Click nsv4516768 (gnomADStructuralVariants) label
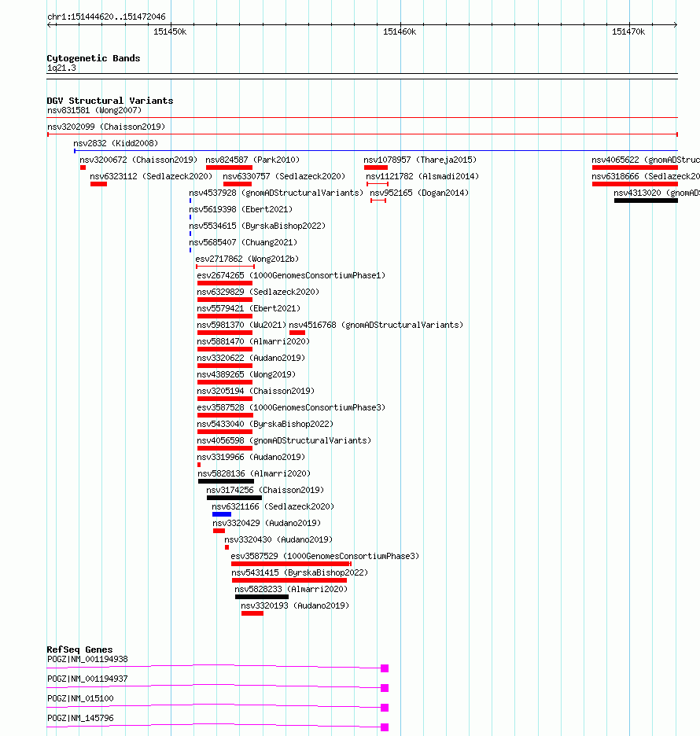The image size is (700, 736). (x=376, y=325)
